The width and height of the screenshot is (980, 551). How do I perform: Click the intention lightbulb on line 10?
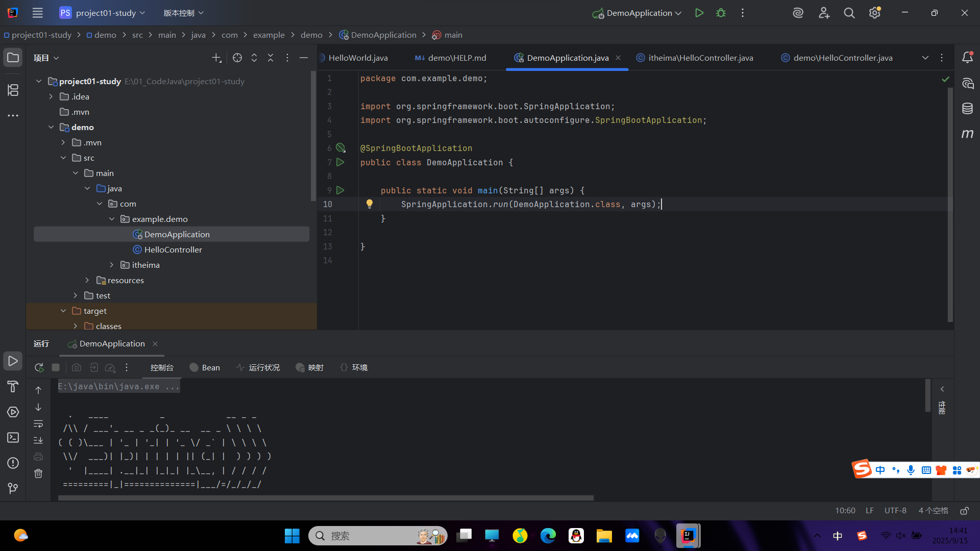tap(370, 204)
